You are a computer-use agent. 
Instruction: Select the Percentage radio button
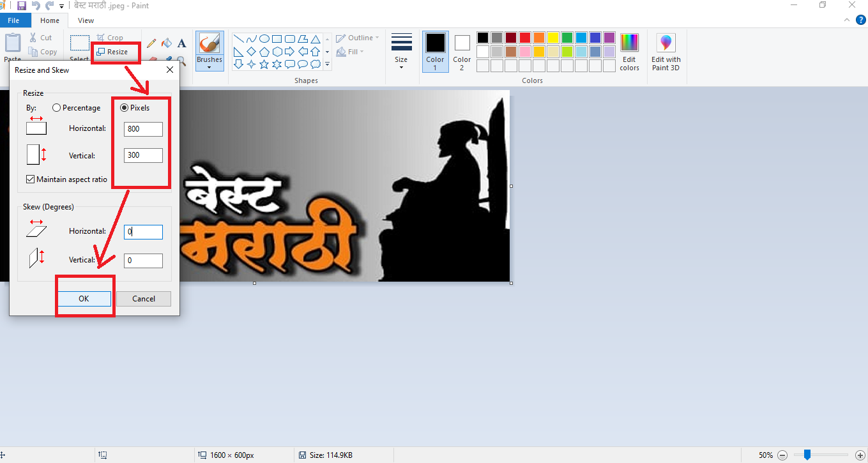pyautogui.click(x=57, y=108)
